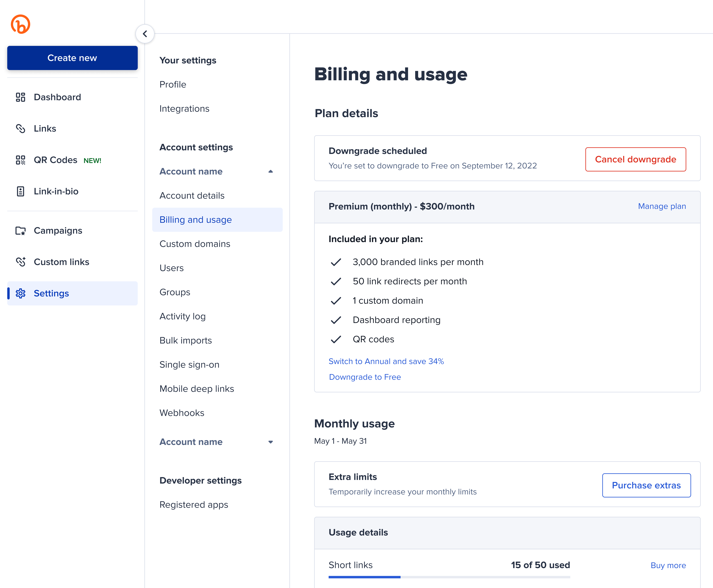Viewport: 713px width, 588px height.
Task: Open Webhooks settings
Action: tap(182, 413)
